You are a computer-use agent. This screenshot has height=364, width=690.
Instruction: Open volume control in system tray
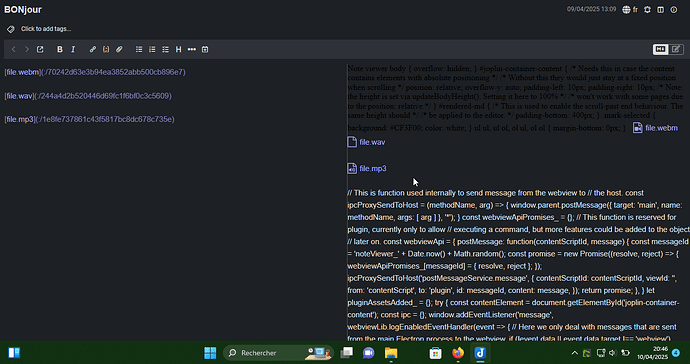(612, 353)
